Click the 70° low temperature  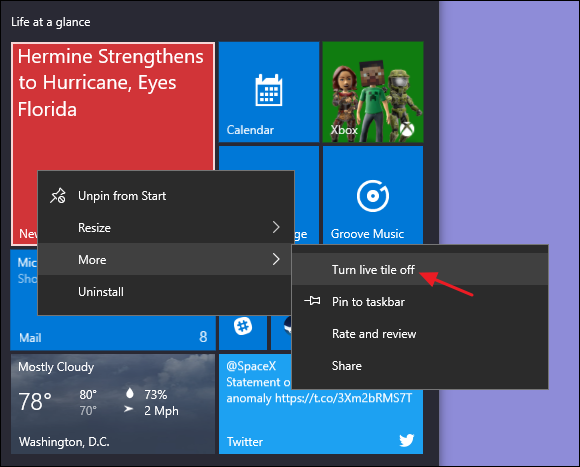click(88, 410)
